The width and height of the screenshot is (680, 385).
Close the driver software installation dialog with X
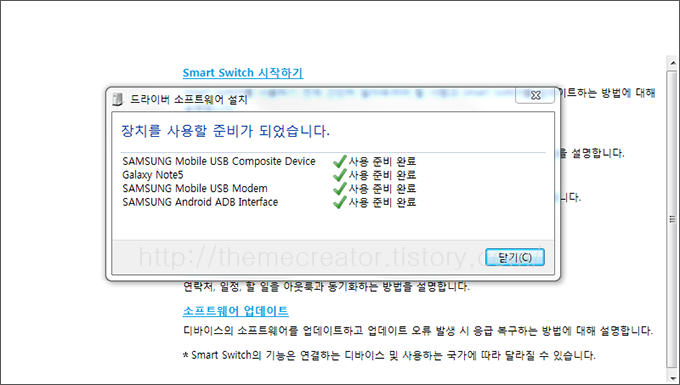tap(535, 95)
